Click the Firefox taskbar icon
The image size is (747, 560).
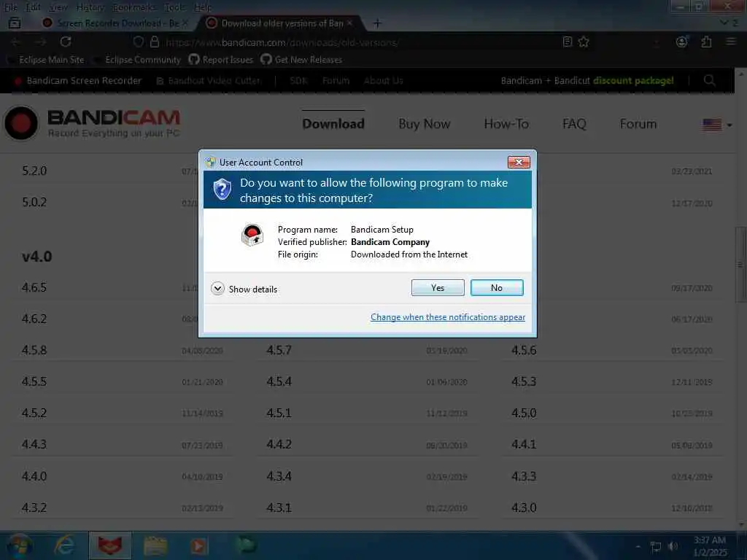(x=110, y=545)
